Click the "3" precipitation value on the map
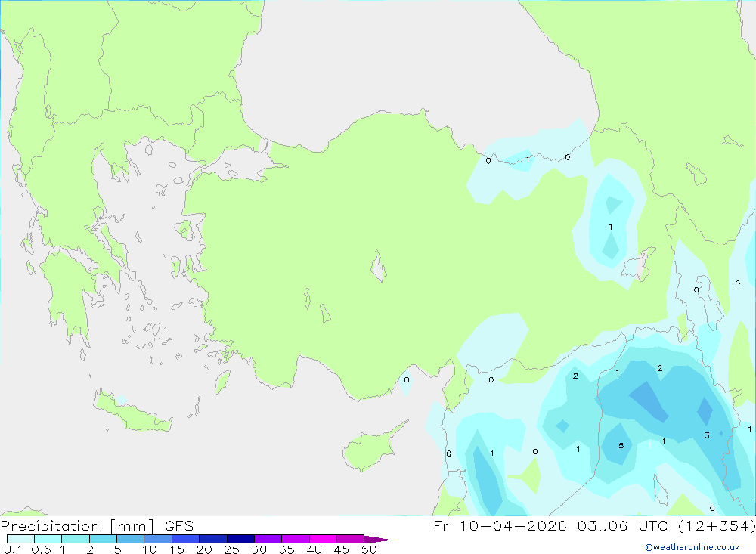The image size is (756, 554). click(x=707, y=435)
